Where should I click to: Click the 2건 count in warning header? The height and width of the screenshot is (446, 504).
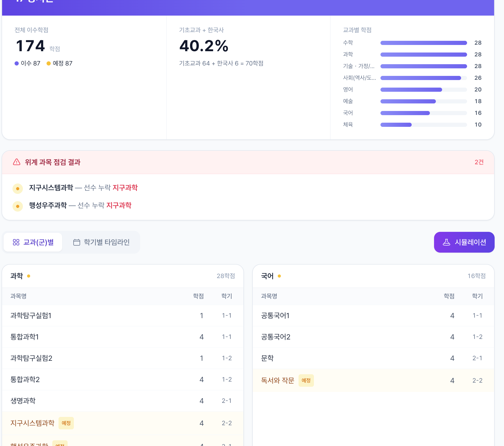coord(479,162)
